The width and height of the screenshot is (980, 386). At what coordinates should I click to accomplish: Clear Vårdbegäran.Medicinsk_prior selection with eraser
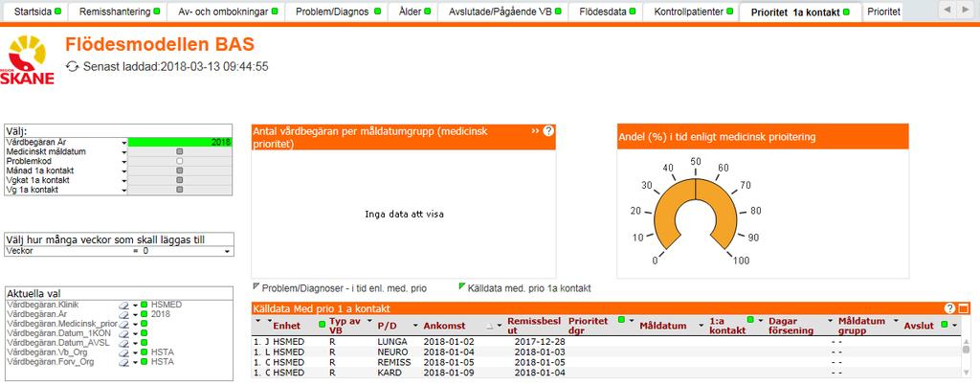coord(123,324)
